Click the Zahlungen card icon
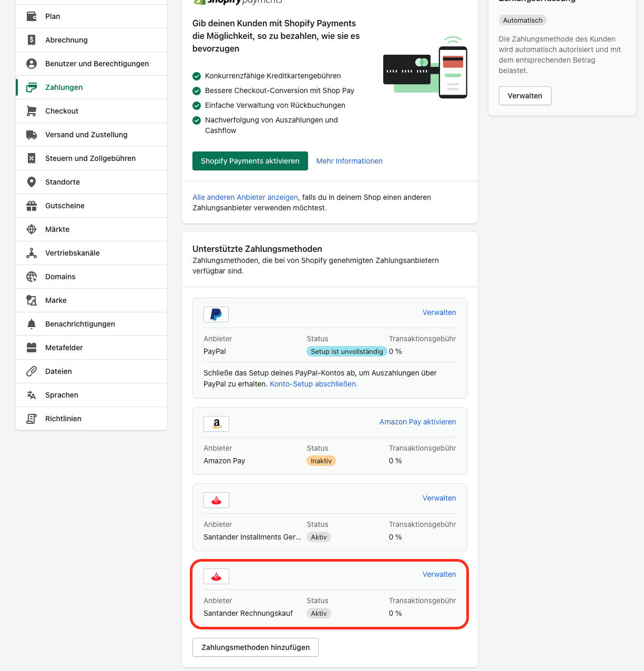This screenshot has width=644, height=671. (32, 87)
